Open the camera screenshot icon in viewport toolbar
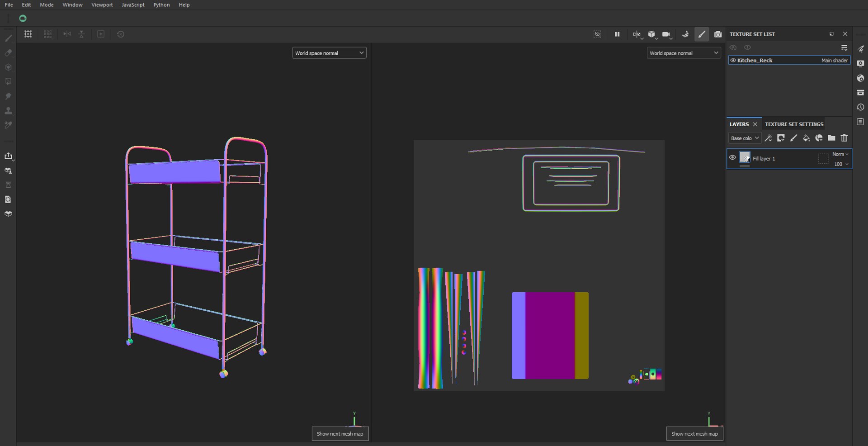This screenshot has height=446, width=868. point(718,34)
